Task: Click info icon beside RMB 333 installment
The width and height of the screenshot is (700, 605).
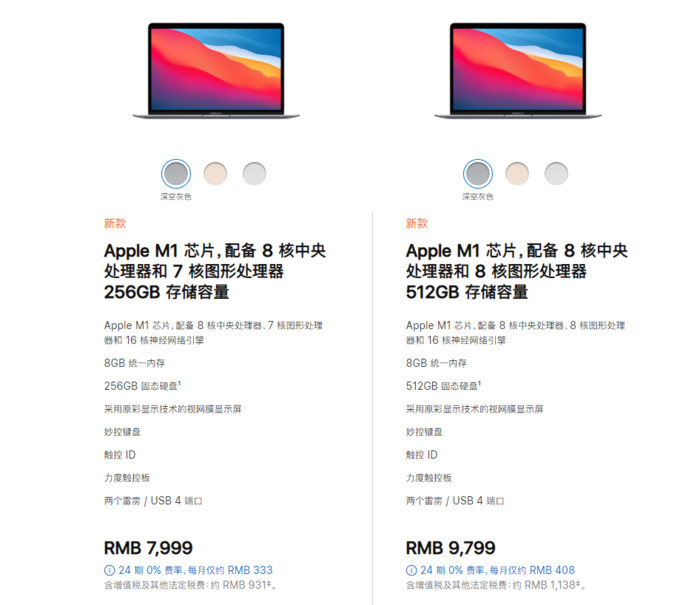Action: (x=109, y=570)
